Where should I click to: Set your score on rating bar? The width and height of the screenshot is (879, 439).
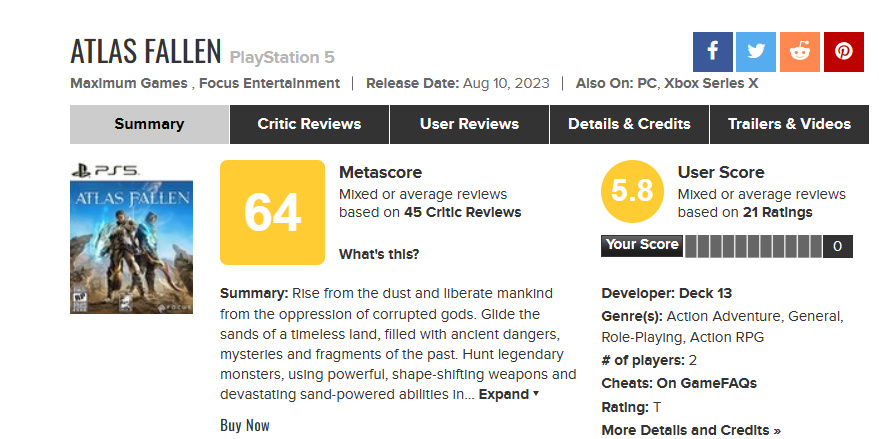point(752,246)
